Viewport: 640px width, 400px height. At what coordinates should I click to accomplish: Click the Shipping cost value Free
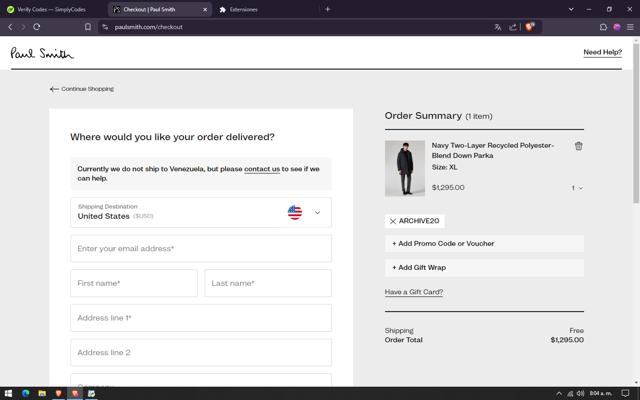tap(576, 331)
